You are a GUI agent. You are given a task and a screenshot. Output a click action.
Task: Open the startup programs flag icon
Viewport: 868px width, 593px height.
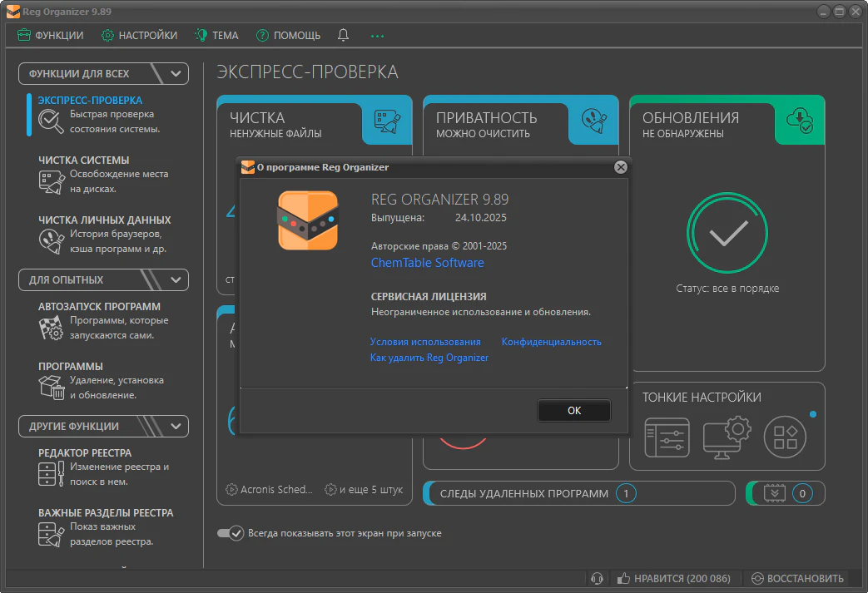(x=51, y=329)
